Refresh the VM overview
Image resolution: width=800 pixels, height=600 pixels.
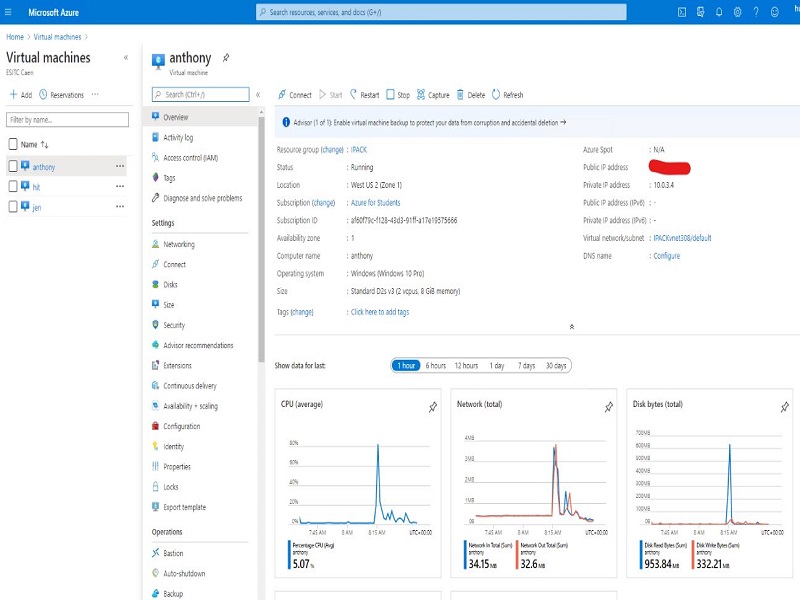(x=507, y=95)
